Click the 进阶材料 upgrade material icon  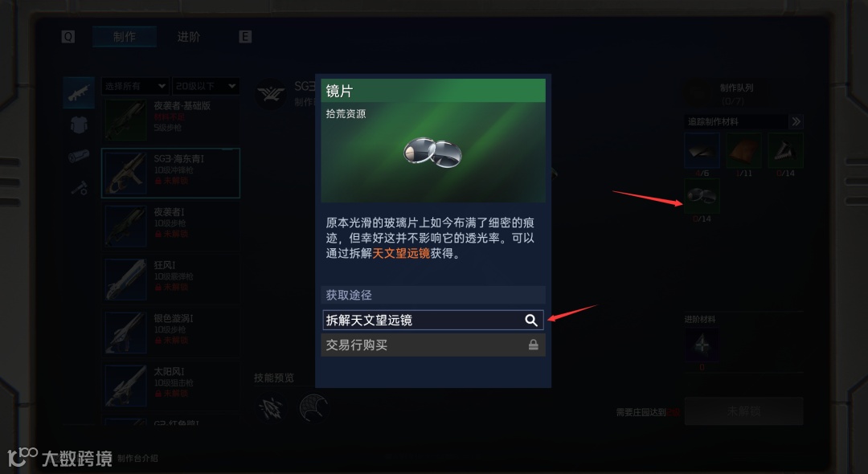702,345
